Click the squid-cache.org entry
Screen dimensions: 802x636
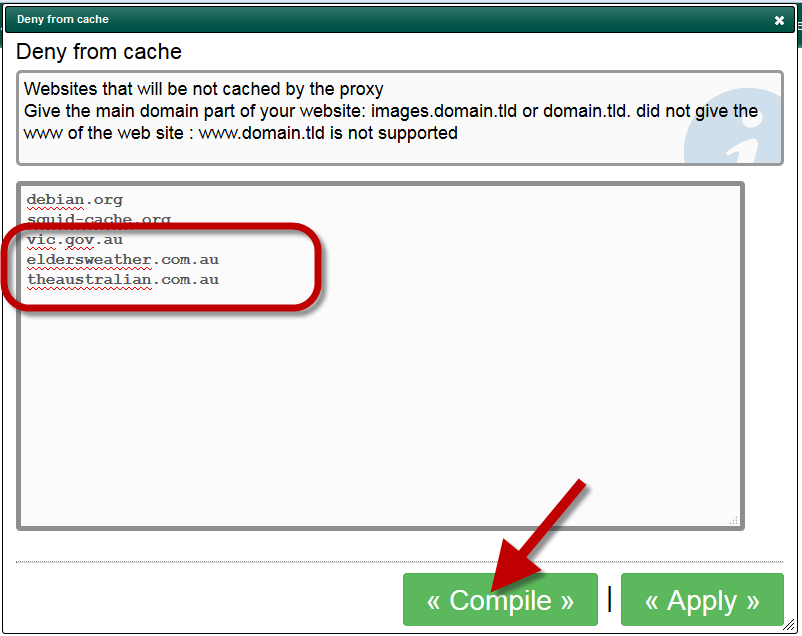point(99,220)
